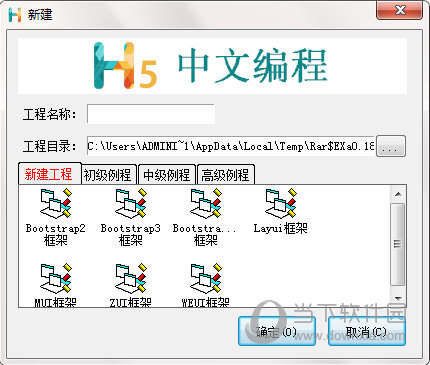
Task: Browse for project directory with ... button
Action: click(x=391, y=146)
